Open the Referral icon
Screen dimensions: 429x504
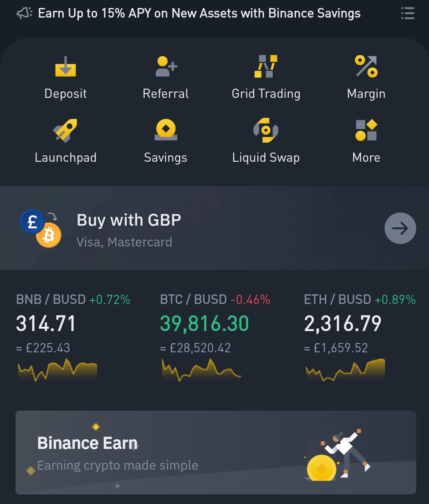click(166, 66)
